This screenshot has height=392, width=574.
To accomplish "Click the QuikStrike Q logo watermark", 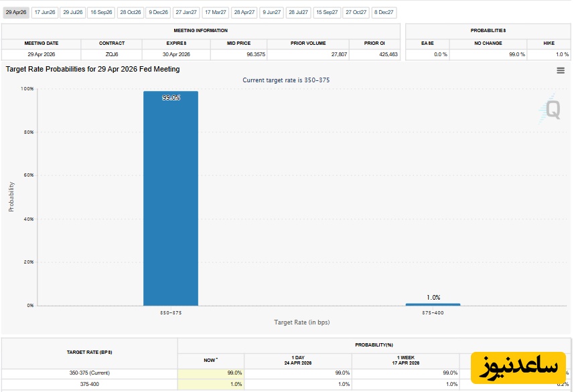I will (552, 109).
